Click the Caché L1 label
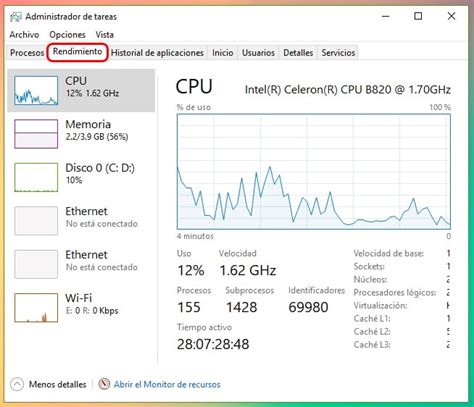Viewport: 474px width, 407px height. pos(372,319)
